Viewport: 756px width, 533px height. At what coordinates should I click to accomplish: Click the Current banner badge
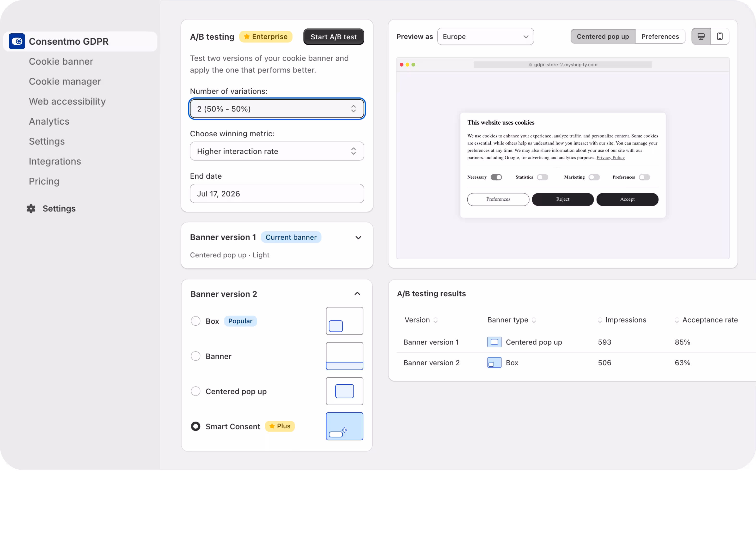click(291, 237)
